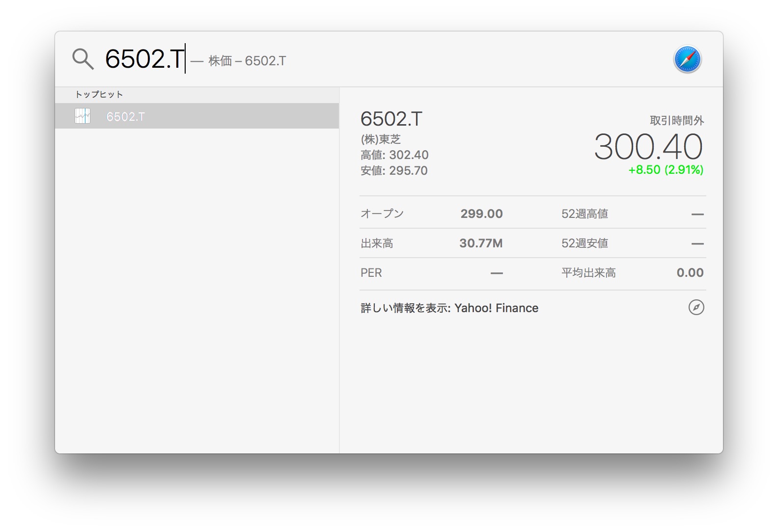Image resolution: width=778 pixels, height=532 pixels.
Task: Click the 高値: 302.40 line
Action: [394, 155]
